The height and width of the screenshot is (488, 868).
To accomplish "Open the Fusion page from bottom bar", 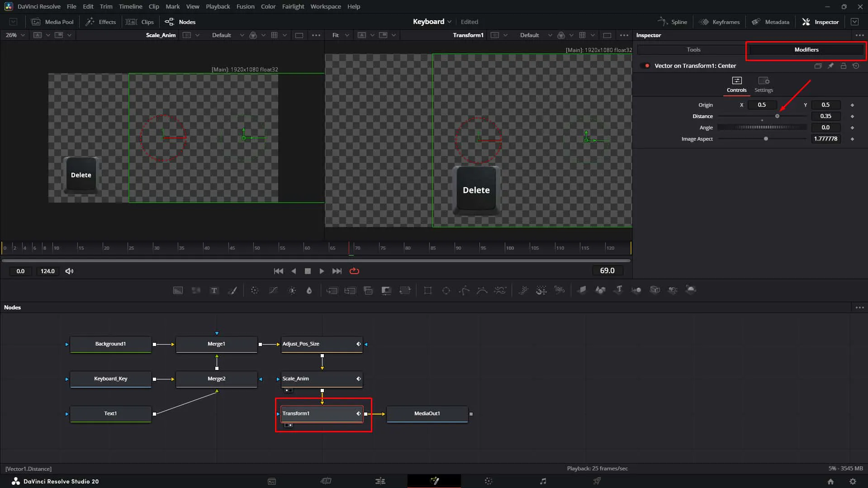I will 434,481.
